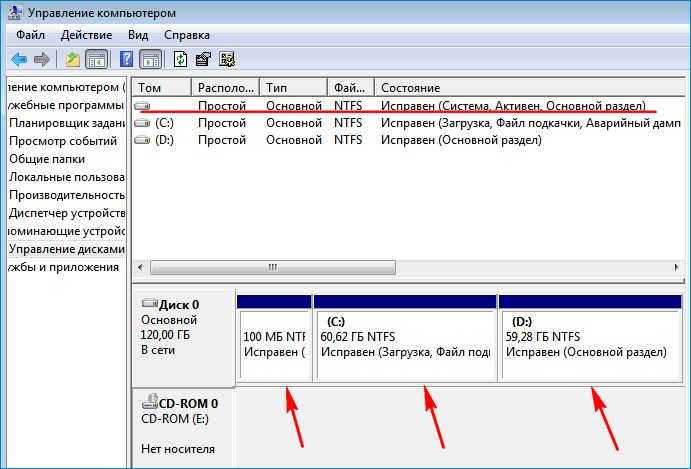Open Диспетчер устройств in the tree

pos(67,213)
